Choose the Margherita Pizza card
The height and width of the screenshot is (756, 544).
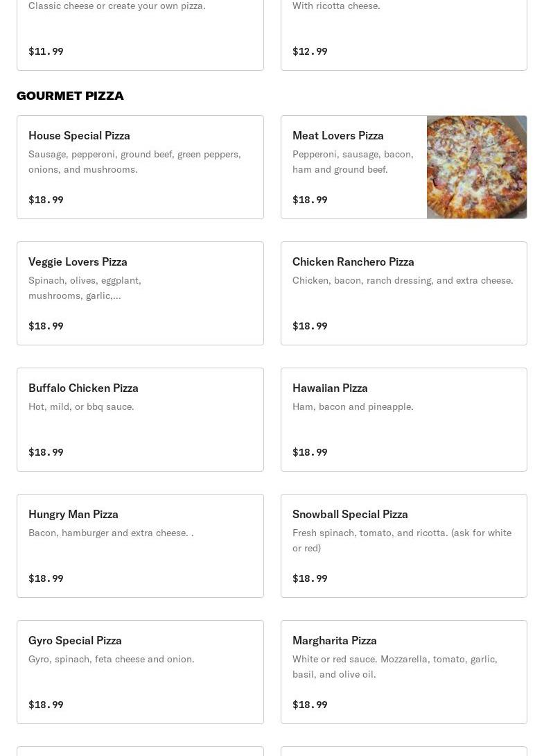tap(403, 672)
